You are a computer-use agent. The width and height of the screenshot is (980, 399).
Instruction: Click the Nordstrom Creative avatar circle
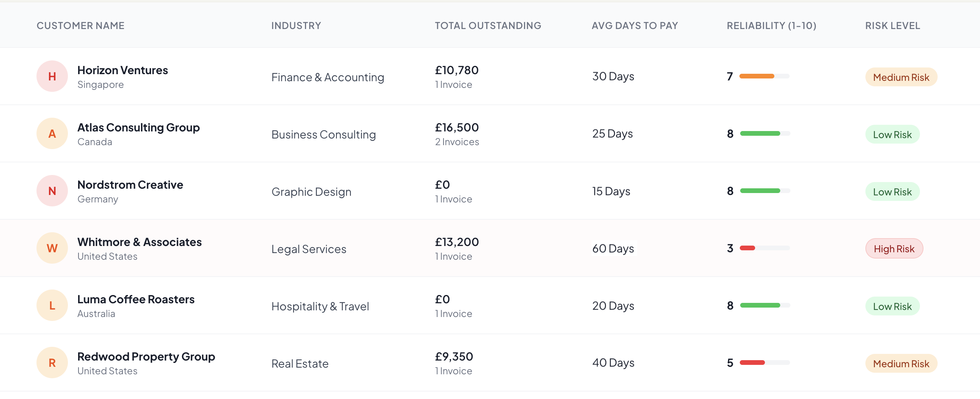(x=52, y=191)
